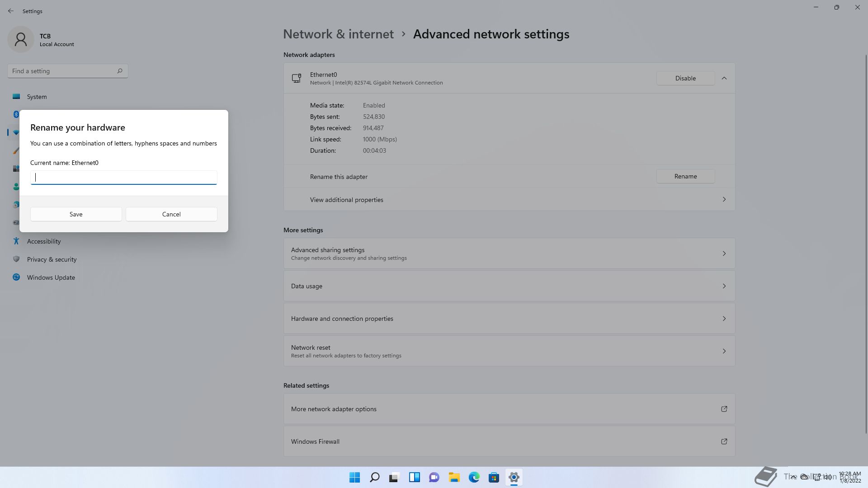Open Chat on the taskbar
The image size is (868, 488).
434,477
